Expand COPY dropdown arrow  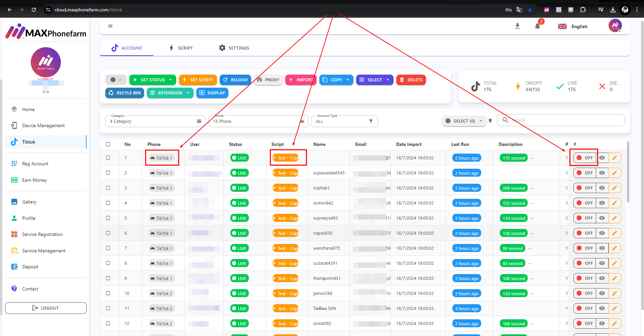(348, 80)
